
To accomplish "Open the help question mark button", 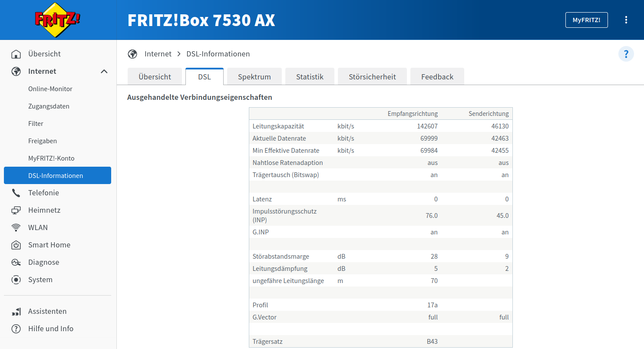I will pos(626,54).
